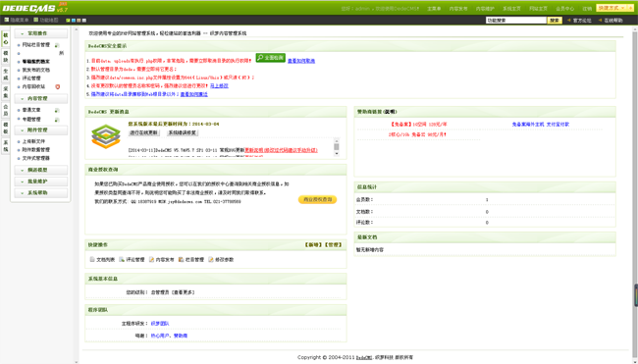This screenshot has height=364, width=638.
Task: Open 我发布的文档 in the sidebar
Action: point(35,70)
